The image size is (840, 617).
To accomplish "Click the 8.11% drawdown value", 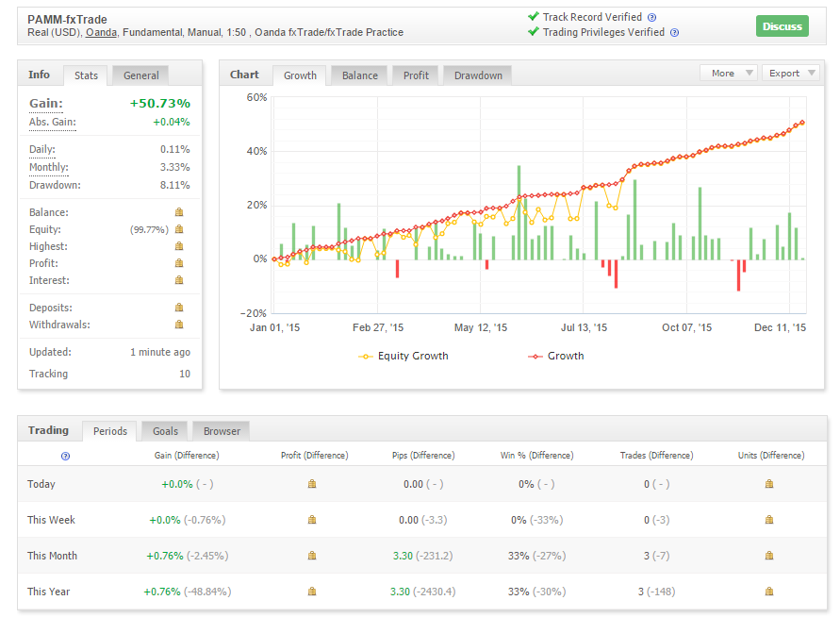I will point(175,186).
